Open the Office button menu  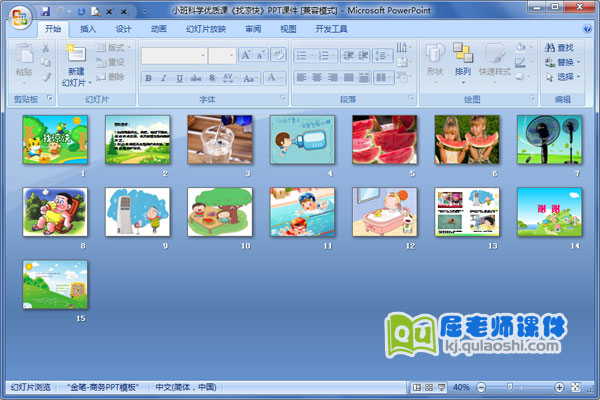20,17
